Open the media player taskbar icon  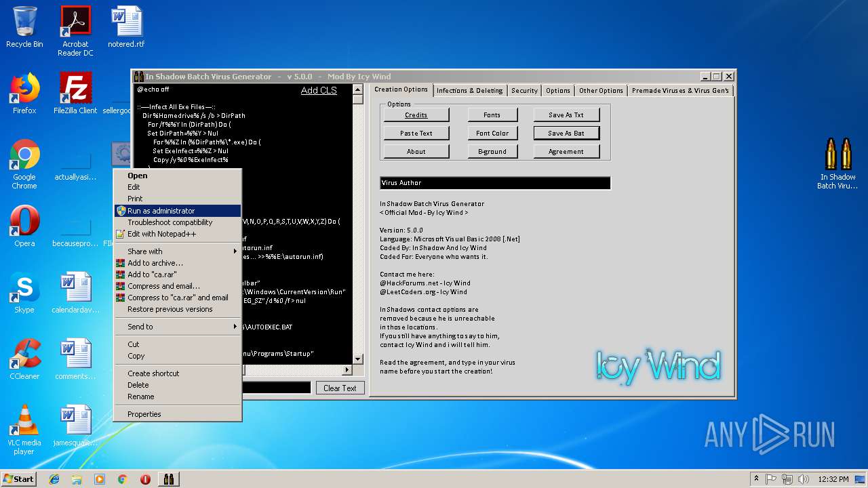coord(100,479)
